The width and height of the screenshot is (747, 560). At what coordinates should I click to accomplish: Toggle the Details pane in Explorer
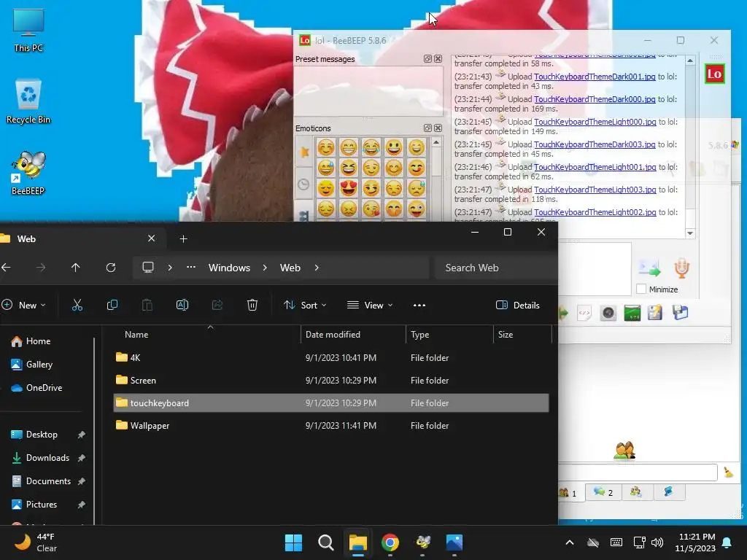(518, 306)
